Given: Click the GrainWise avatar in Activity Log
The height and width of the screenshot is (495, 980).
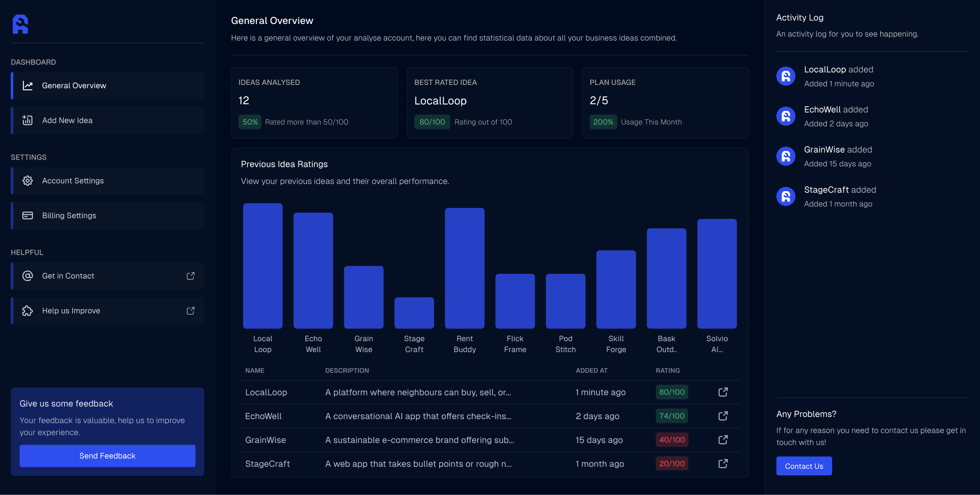Looking at the screenshot, I should coord(785,156).
